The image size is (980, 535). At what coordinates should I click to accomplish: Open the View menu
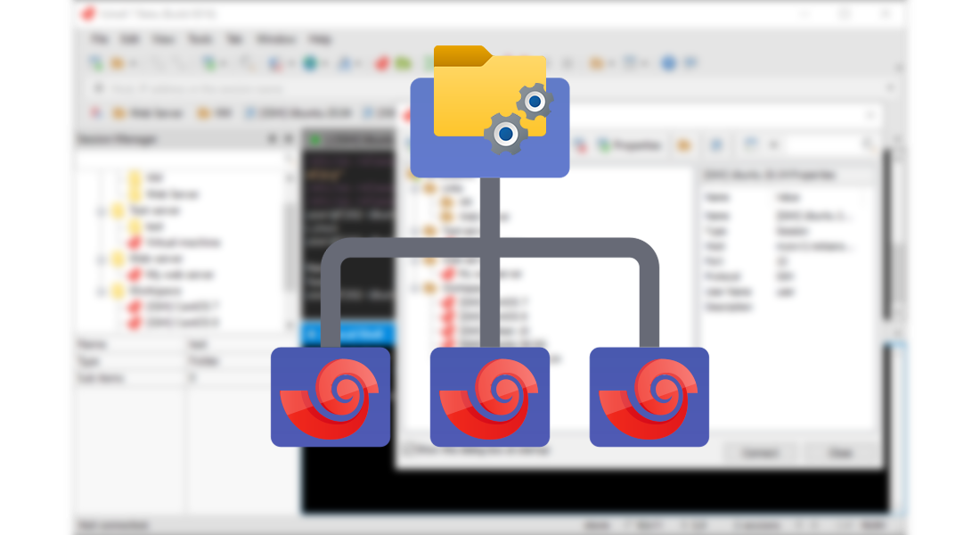click(163, 39)
